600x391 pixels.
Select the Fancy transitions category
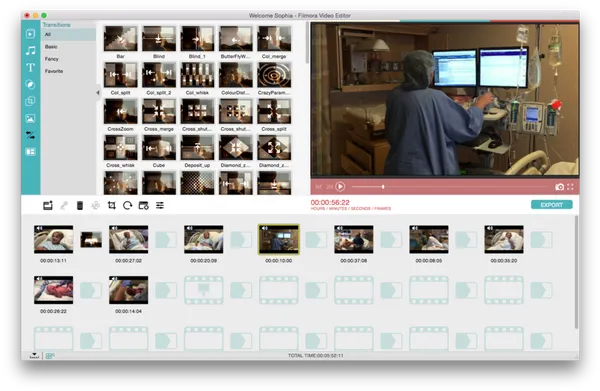point(52,59)
